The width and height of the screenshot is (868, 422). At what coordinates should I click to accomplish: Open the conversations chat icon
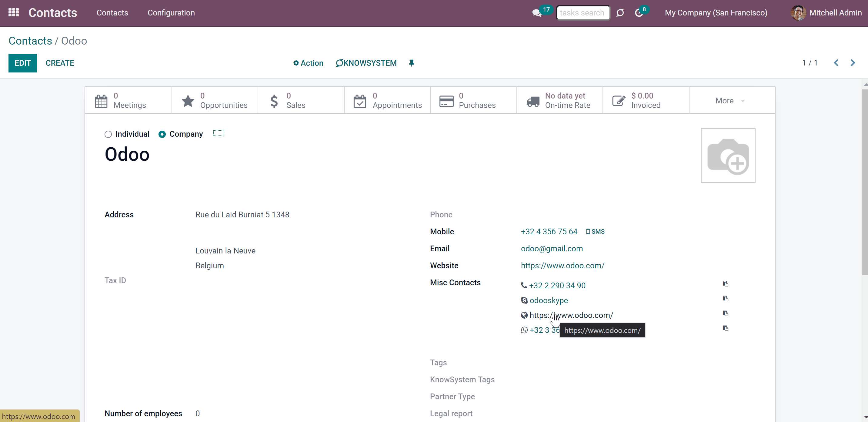(x=536, y=13)
